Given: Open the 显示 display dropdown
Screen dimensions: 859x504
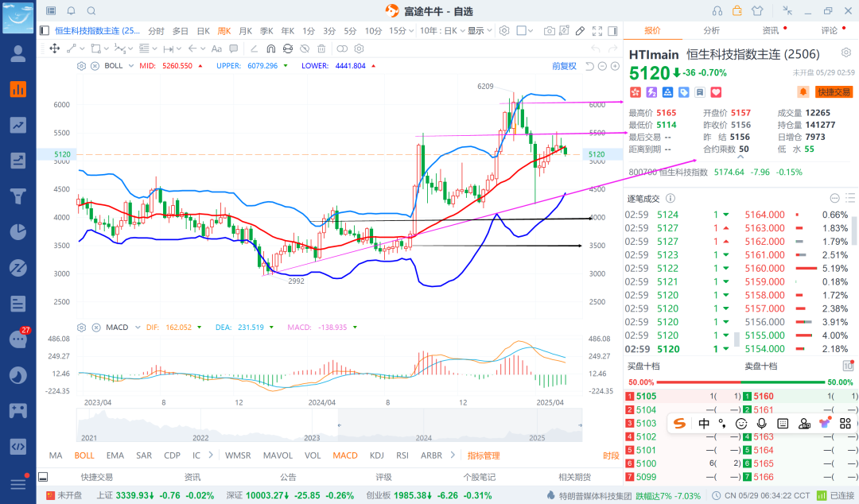Looking at the screenshot, I should click(480, 31).
